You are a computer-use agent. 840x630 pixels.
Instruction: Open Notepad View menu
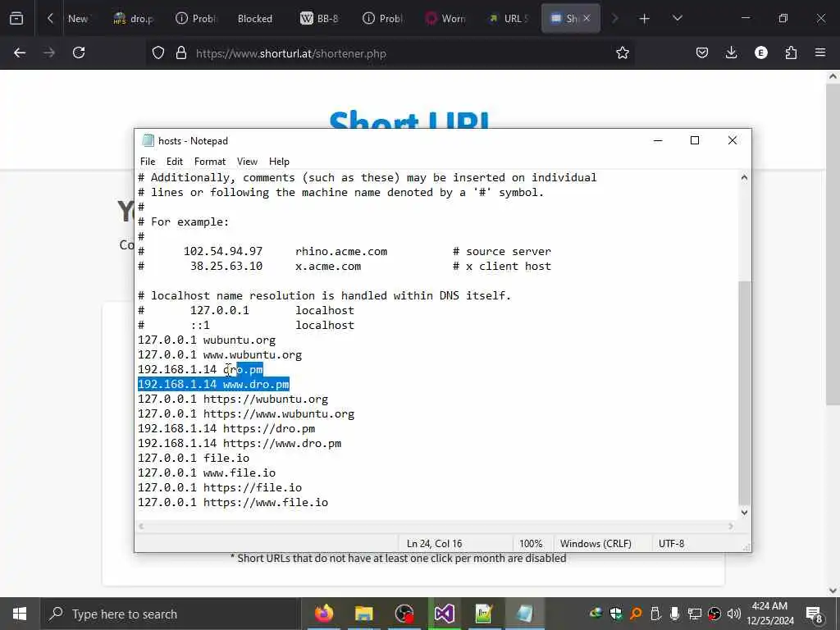[247, 162]
